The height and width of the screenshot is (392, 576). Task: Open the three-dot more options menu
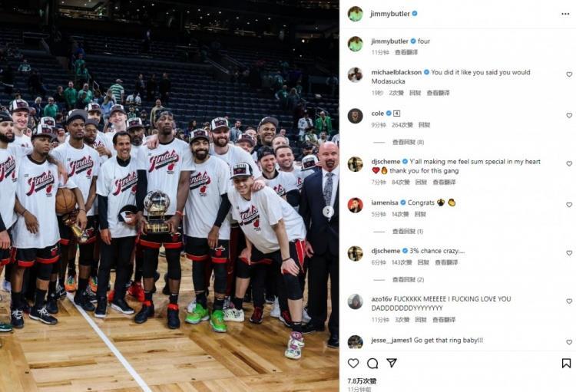pos(565,14)
